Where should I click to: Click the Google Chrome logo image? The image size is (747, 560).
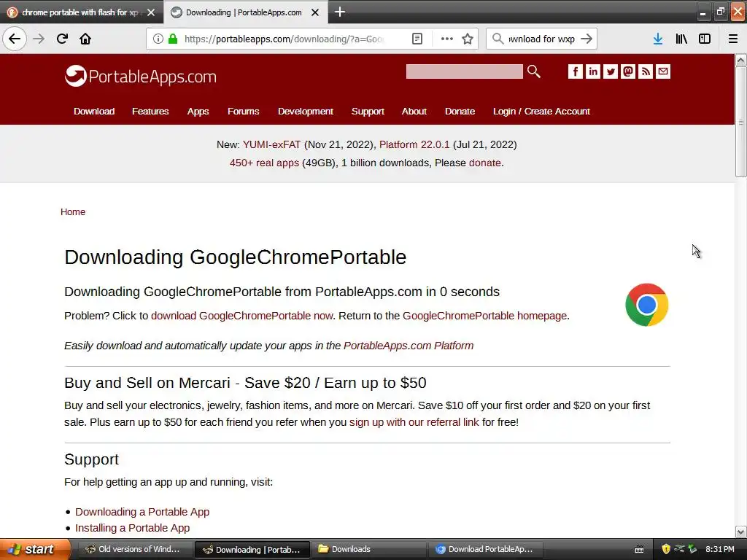coord(646,305)
